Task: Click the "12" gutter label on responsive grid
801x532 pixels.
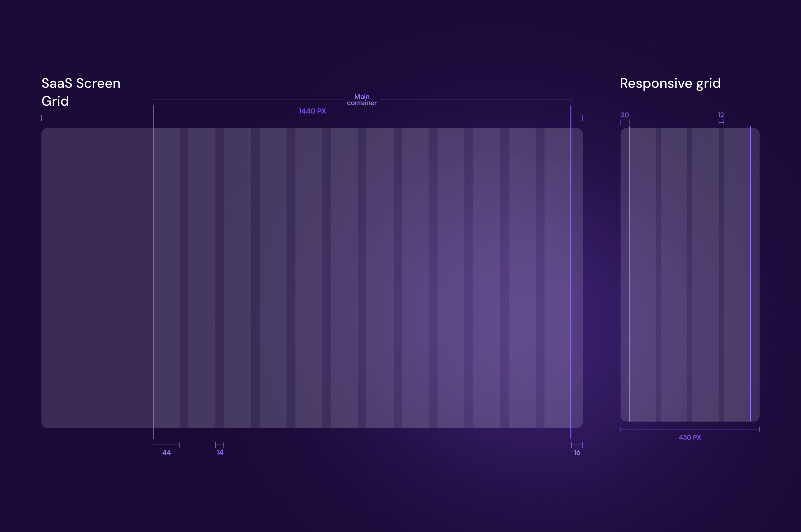Action: point(721,115)
